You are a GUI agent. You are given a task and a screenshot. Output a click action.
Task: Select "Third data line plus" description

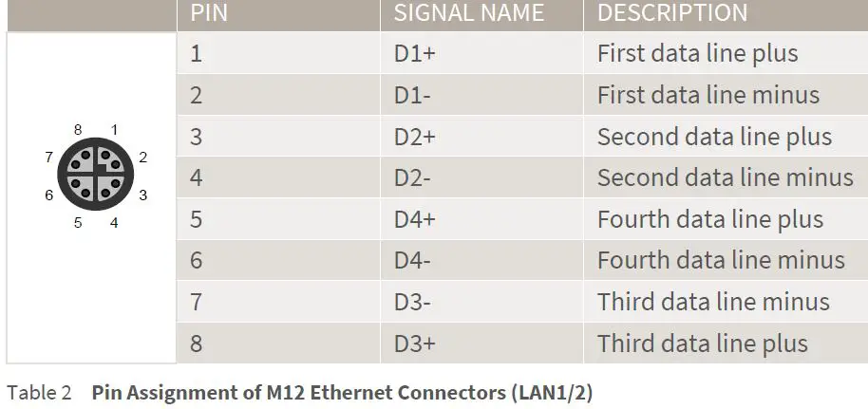pyautogui.click(x=702, y=344)
